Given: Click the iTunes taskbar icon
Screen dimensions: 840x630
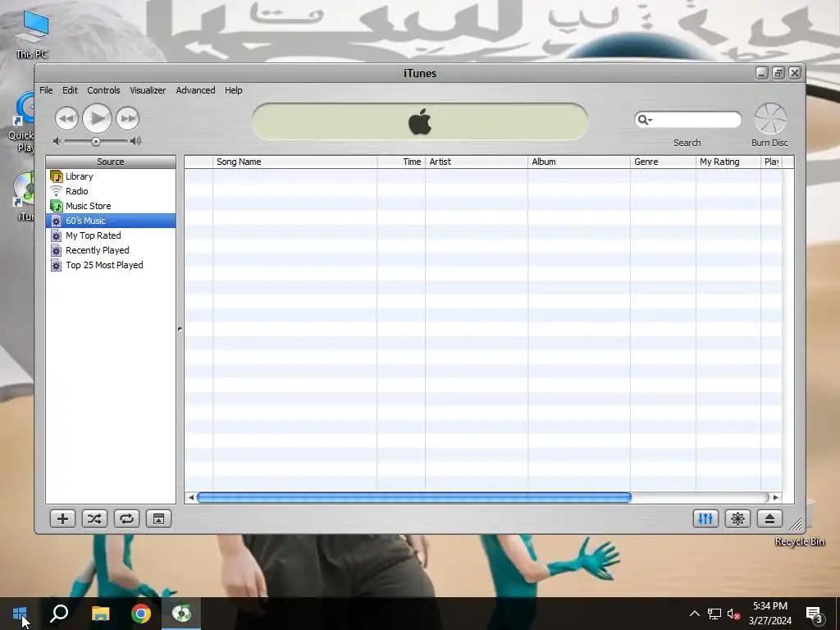Looking at the screenshot, I should [x=181, y=614].
